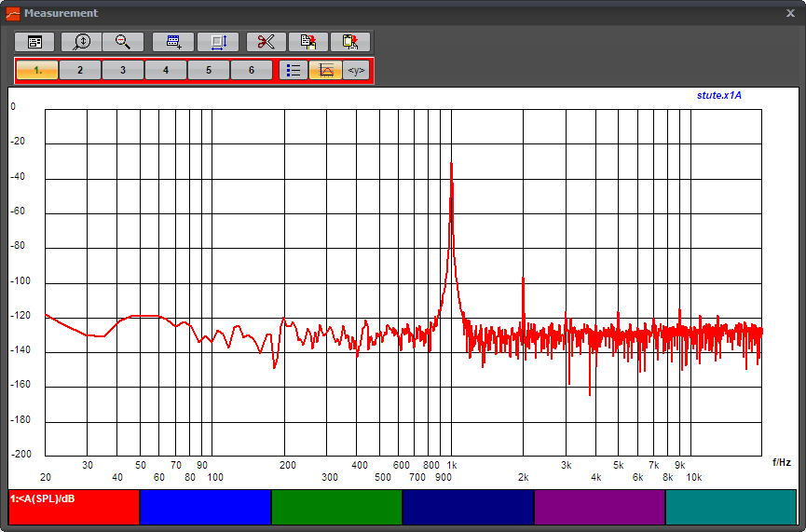Click the red 1:<A(SPL)/dB legend swatch
The image size is (806, 532).
pos(74,508)
